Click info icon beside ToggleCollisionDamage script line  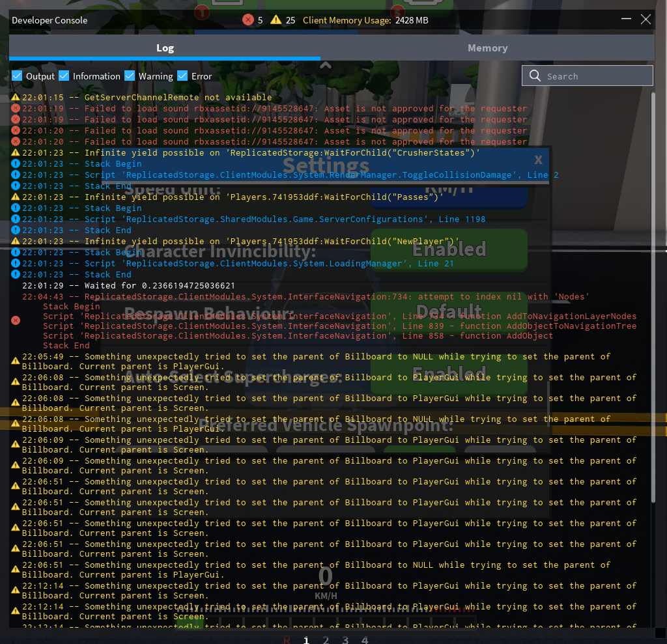pos(16,175)
